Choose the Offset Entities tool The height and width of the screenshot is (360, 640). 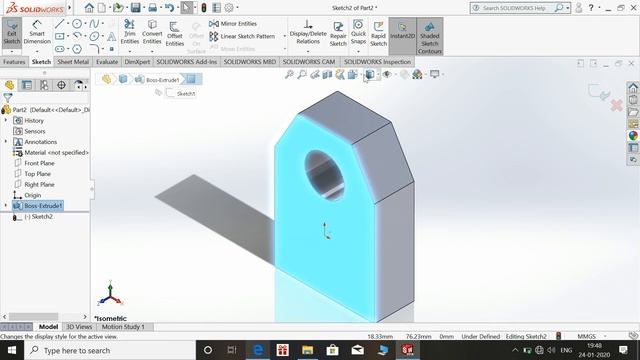(x=175, y=34)
